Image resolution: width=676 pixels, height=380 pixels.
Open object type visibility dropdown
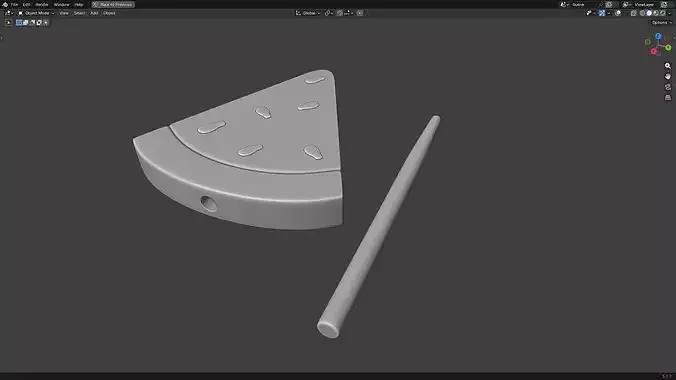[591, 13]
